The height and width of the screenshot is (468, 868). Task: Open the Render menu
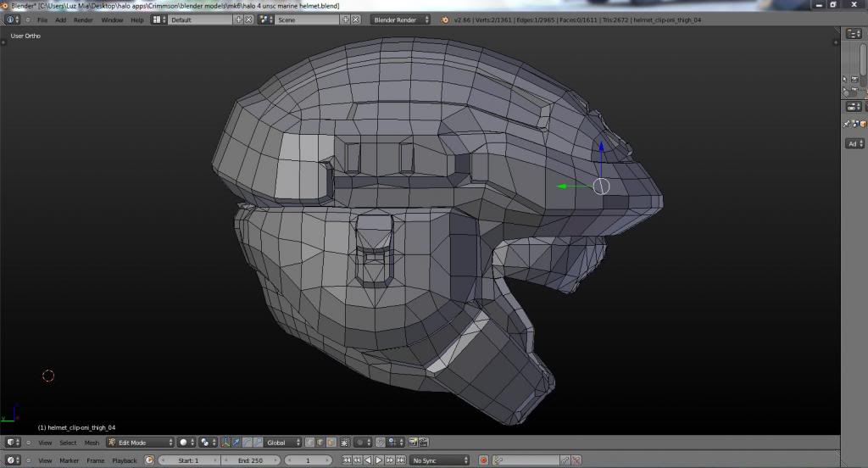tap(83, 19)
